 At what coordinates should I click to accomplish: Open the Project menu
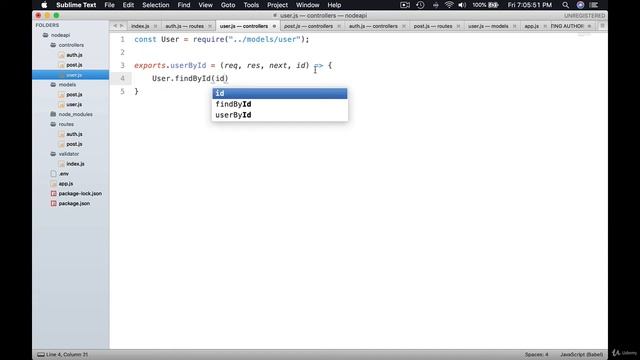[x=277, y=5]
